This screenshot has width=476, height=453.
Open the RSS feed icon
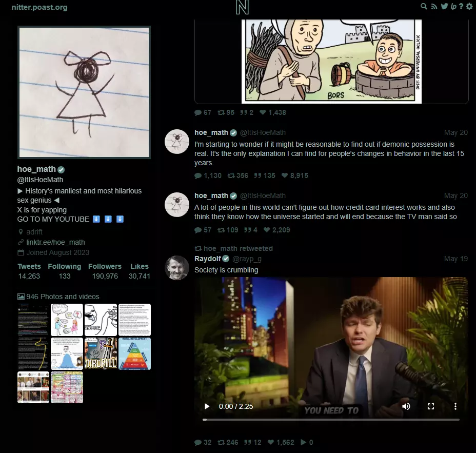[434, 6]
